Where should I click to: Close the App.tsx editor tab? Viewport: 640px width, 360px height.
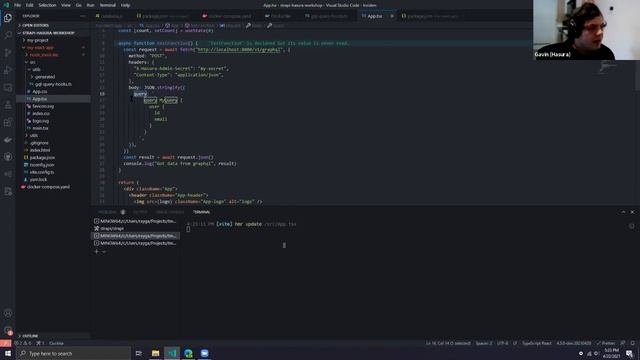392,16
